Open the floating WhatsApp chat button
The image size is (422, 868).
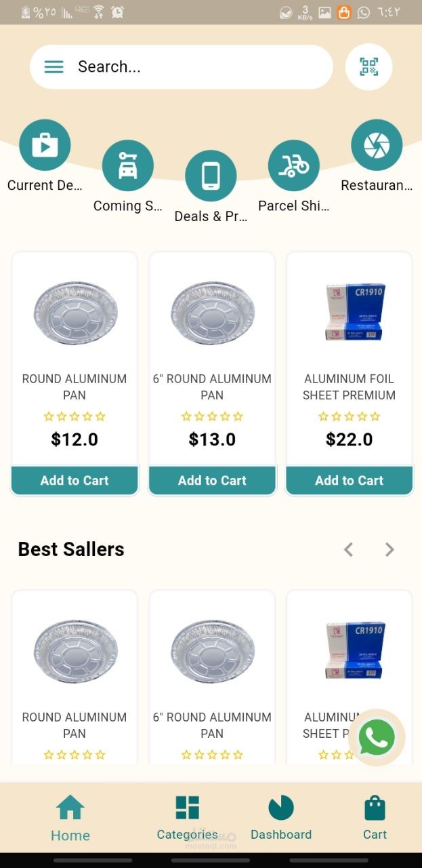coord(377,737)
